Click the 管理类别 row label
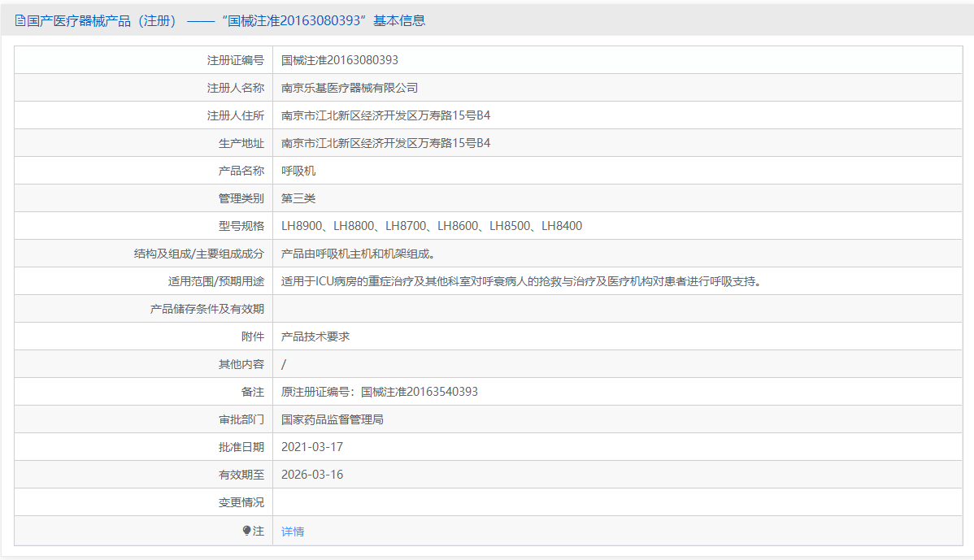Viewport: 974px width, 560px height. 241,198
